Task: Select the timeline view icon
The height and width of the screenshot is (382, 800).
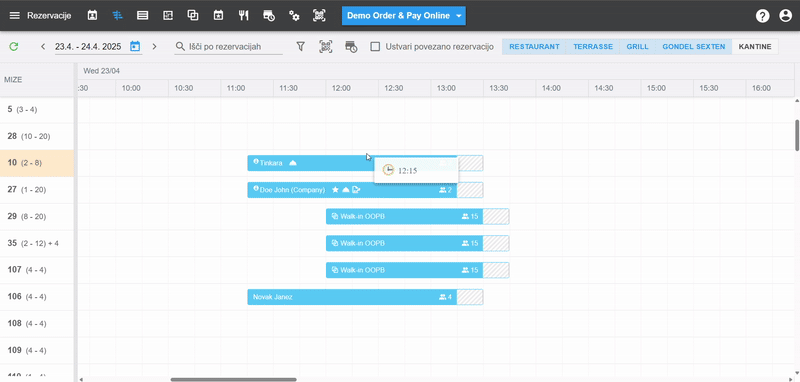Action: pos(118,15)
